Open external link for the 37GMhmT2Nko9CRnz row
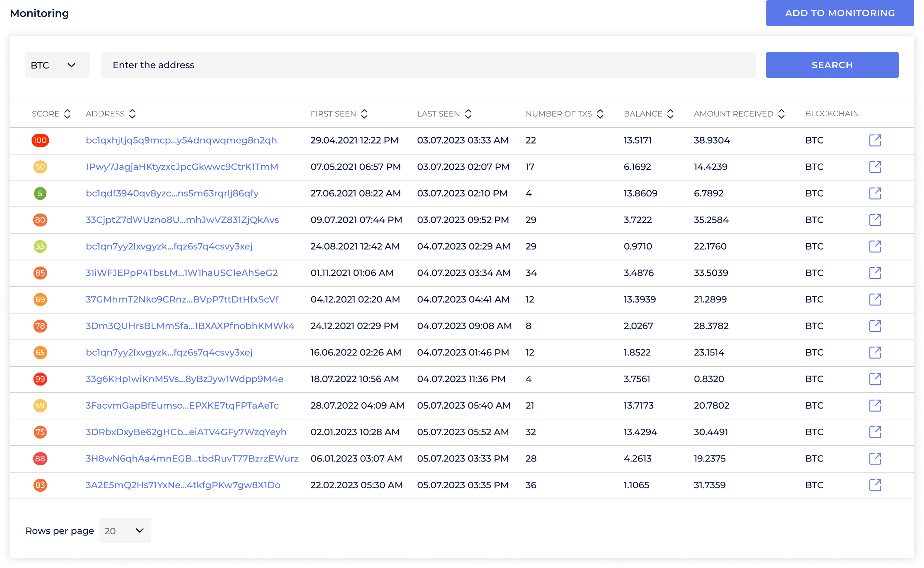The width and height of the screenshot is (924, 568). tap(875, 299)
